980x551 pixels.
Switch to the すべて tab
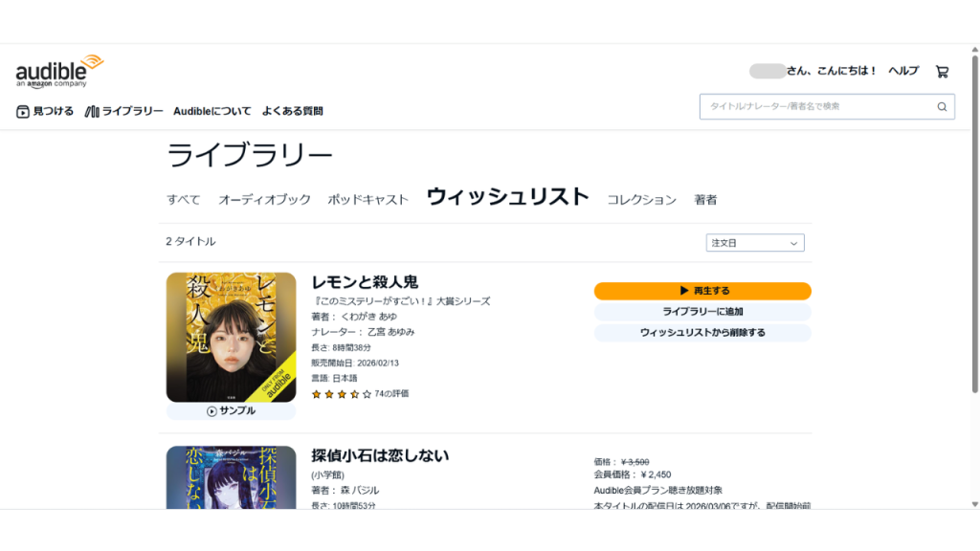[x=183, y=200]
